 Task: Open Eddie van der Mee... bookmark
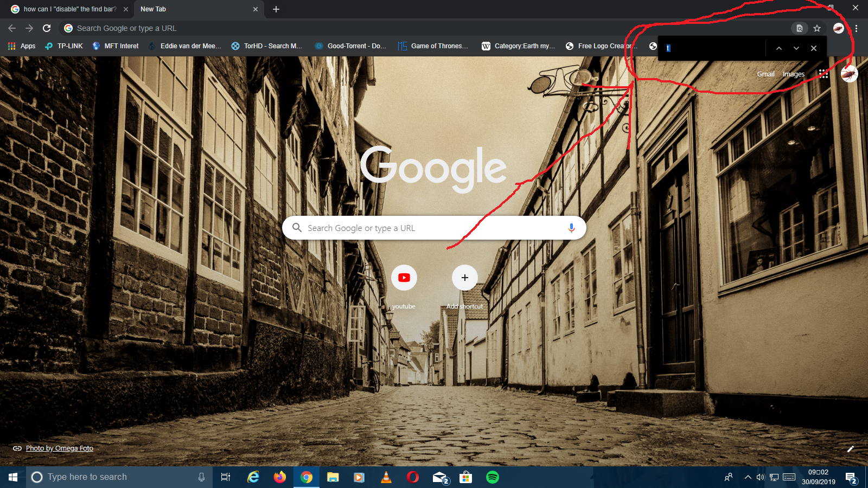coord(184,46)
